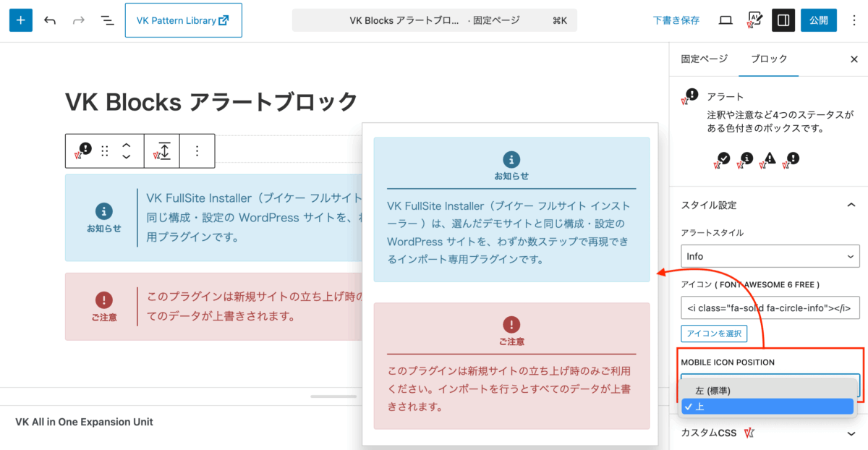Switch to the 固定ページ tab
The image size is (868, 450).
[x=704, y=59]
